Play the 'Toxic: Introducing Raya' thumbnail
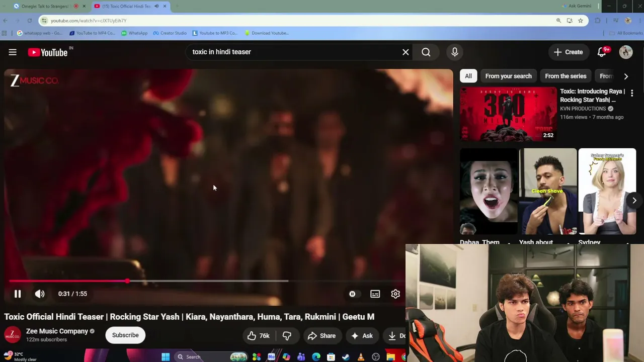 [x=508, y=114]
